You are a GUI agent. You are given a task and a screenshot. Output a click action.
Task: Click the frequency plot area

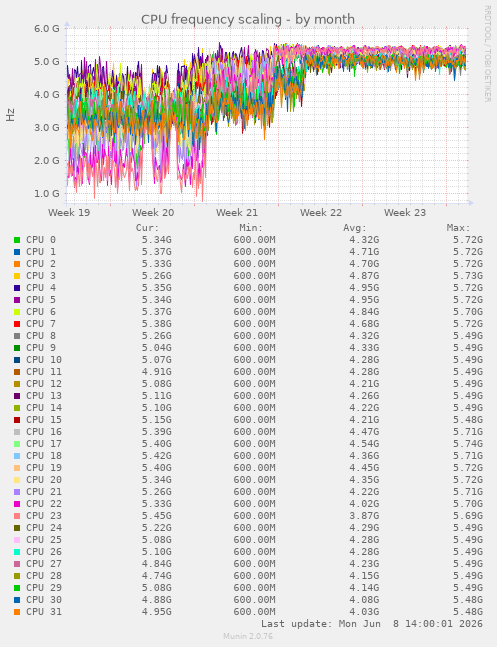[x=267, y=116]
